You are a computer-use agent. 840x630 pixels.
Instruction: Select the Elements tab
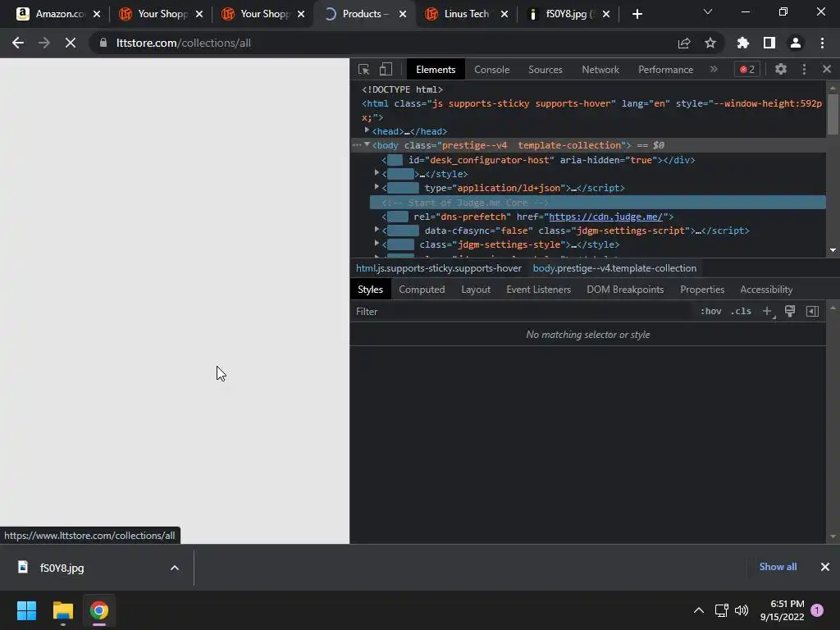[436, 70]
